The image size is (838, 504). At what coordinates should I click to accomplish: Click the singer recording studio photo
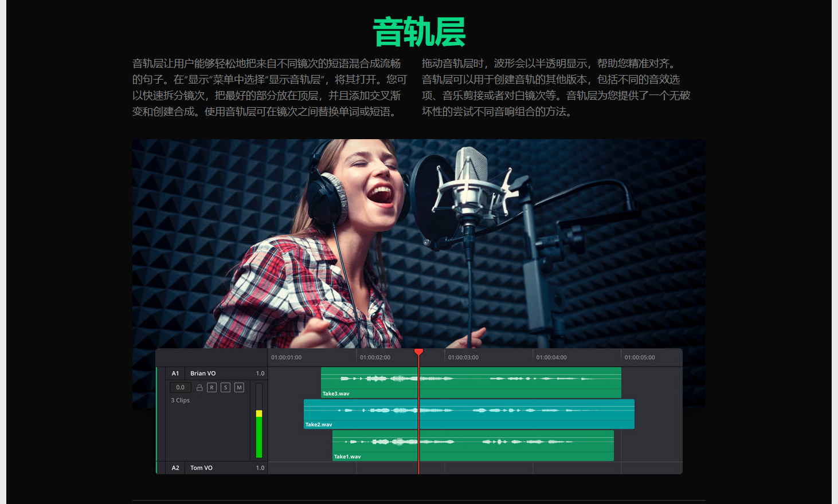coord(418,241)
